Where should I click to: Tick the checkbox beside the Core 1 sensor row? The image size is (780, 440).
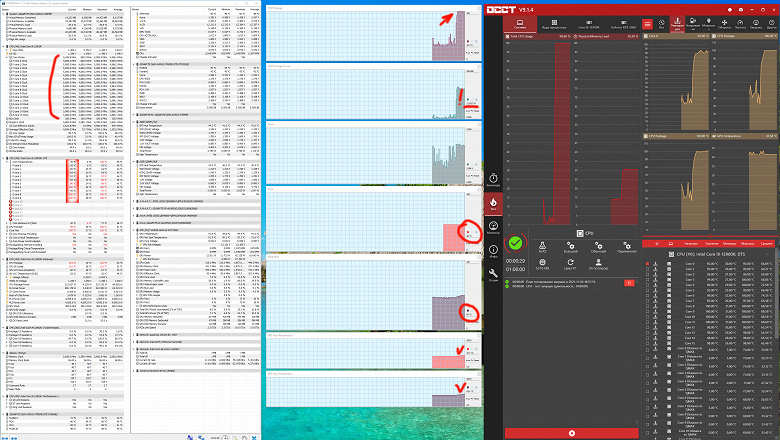(x=647, y=269)
